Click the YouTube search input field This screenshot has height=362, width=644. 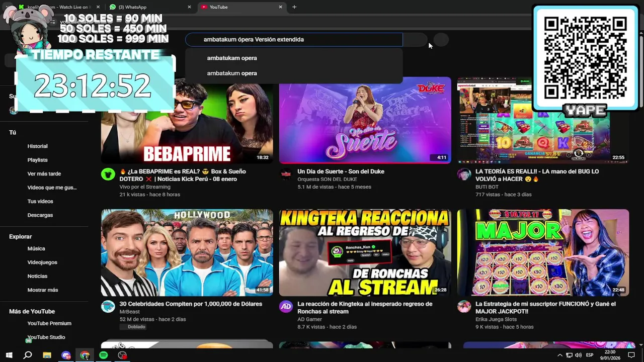tap(294, 39)
